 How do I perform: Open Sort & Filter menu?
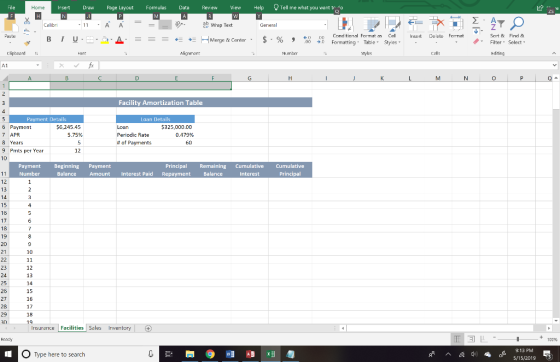[497, 31]
